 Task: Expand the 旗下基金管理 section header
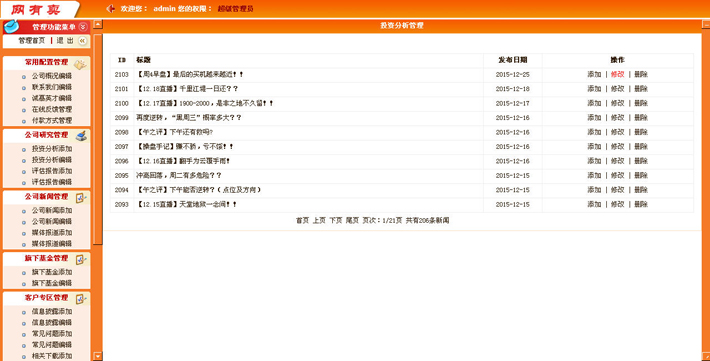point(46,258)
